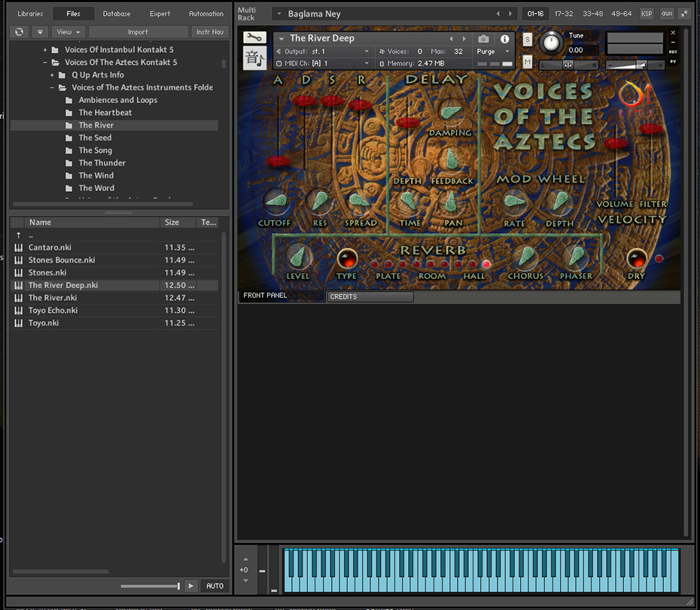The height and width of the screenshot is (610, 700).
Task: Click the delay PAN knob
Action: pyautogui.click(x=452, y=202)
